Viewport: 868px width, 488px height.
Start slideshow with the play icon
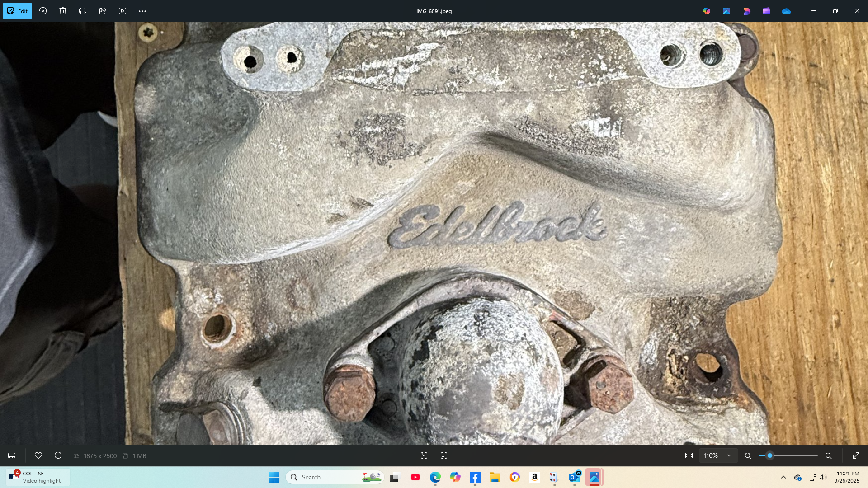point(123,11)
